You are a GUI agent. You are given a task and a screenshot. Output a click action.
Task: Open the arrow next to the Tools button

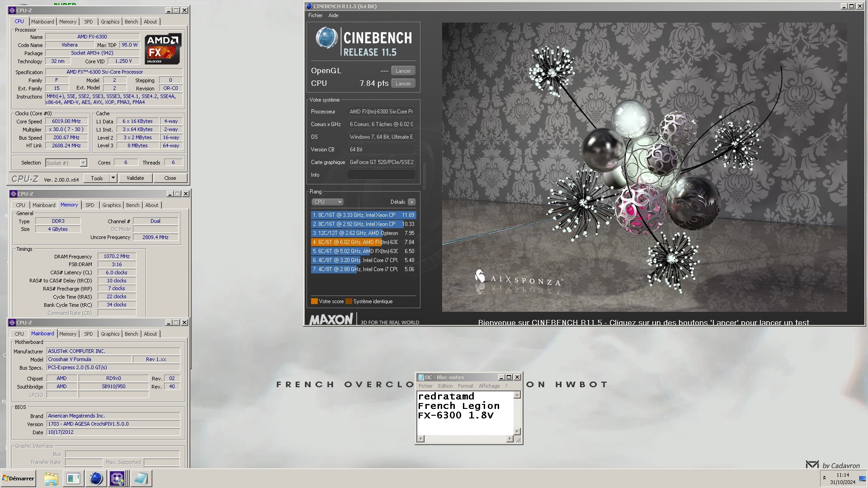[113, 178]
